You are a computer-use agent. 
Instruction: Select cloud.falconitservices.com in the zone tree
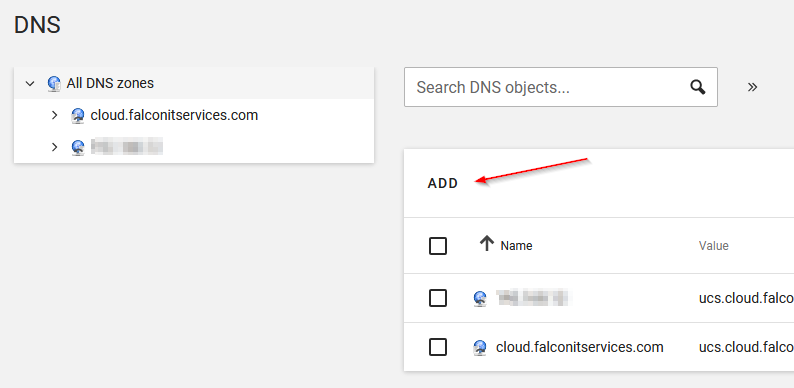point(174,115)
